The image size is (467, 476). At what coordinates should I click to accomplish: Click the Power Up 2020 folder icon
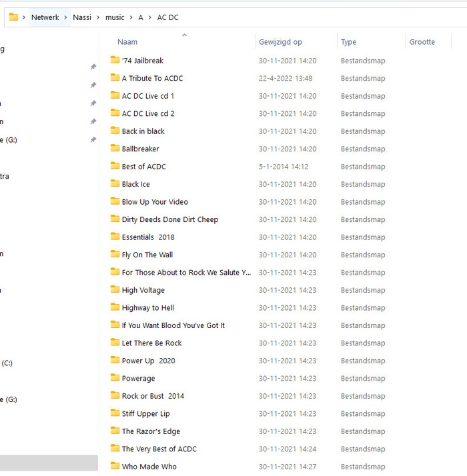pos(115,360)
